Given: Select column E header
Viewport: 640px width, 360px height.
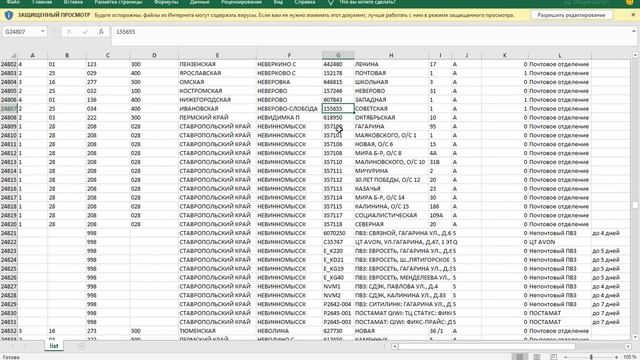Looking at the screenshot, I should point(217,55).
